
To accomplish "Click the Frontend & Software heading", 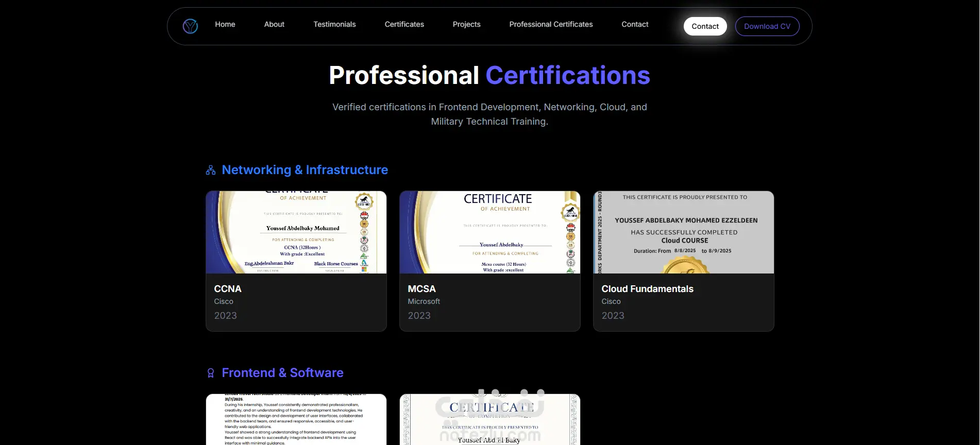I will tap(283, 373).
